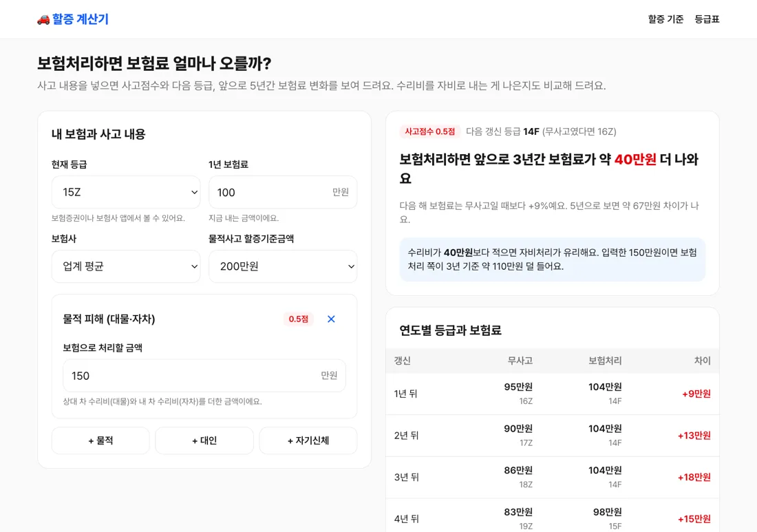The height and width of the screenshot is (532, 757).
Task: Click the +13만원 difference value
Action: click(694, 436)
